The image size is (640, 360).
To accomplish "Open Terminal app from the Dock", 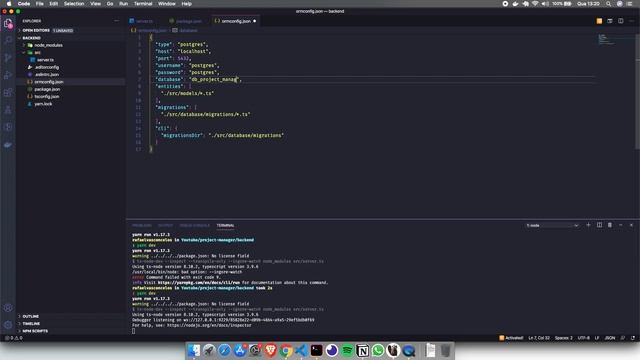I will pyautogui.click(x=316, y=350).
